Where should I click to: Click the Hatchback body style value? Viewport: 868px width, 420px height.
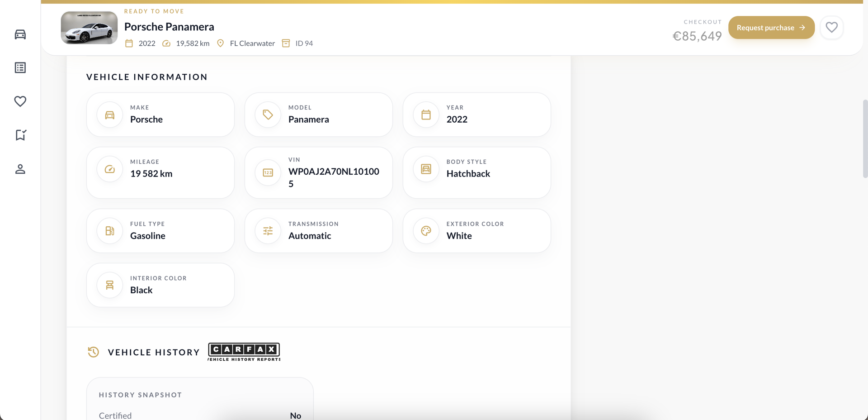click(x=468, y=174)
